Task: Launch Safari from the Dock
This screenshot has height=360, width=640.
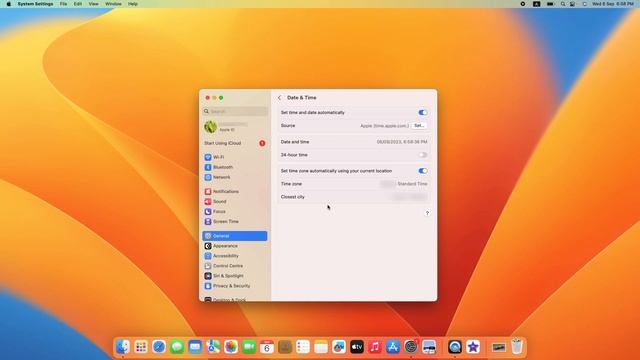Action: 159,347
